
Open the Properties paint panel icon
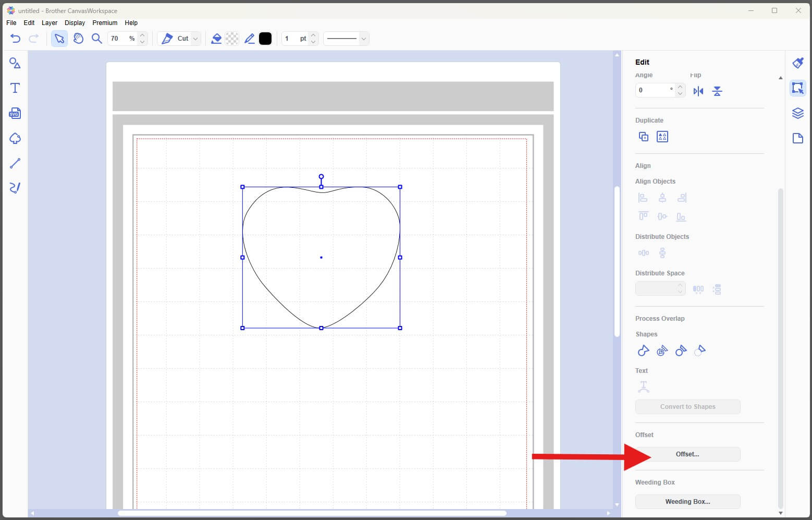pos(798,63)
